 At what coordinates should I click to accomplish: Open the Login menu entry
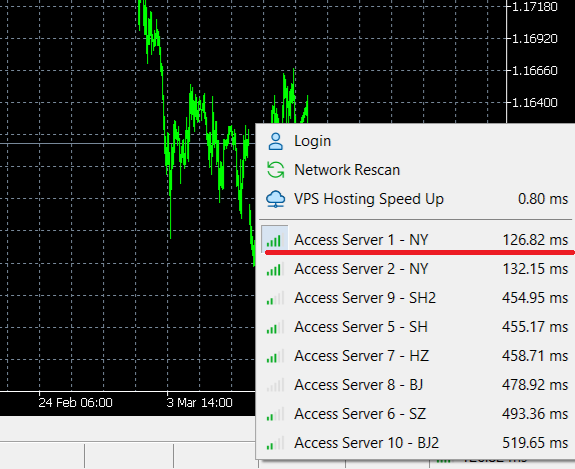[x=416, y=141]
